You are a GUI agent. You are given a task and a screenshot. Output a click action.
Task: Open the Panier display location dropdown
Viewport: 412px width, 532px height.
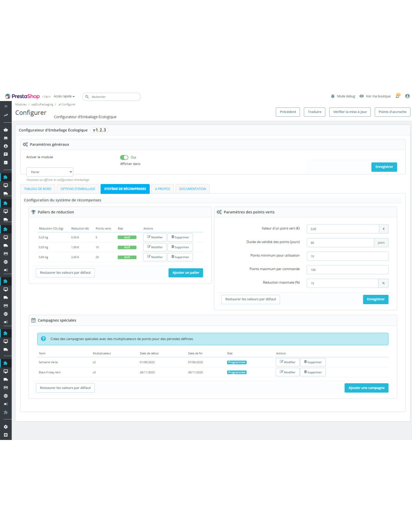[x=49, y=172]
